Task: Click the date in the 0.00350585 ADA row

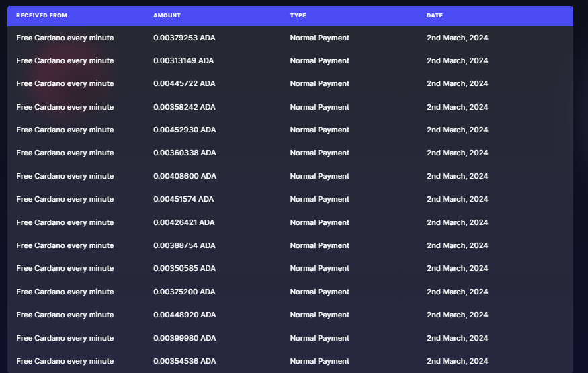Action: click(x=457, y=269)
